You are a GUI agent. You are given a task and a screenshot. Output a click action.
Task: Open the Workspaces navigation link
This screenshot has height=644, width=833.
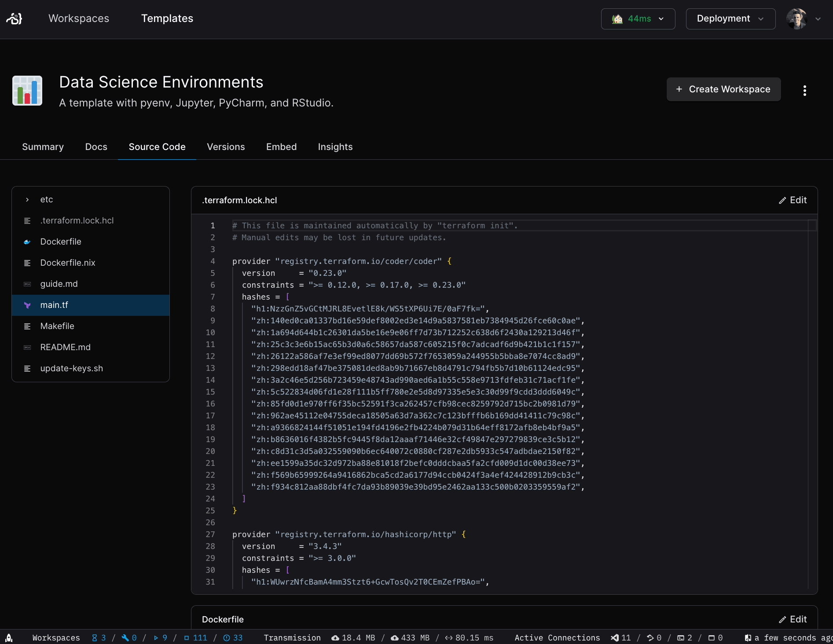79,18
